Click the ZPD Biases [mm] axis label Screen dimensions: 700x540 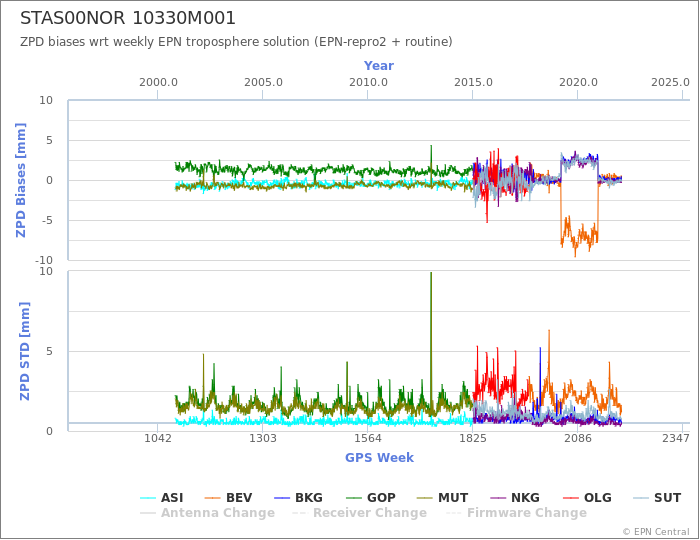coord(21,180)
